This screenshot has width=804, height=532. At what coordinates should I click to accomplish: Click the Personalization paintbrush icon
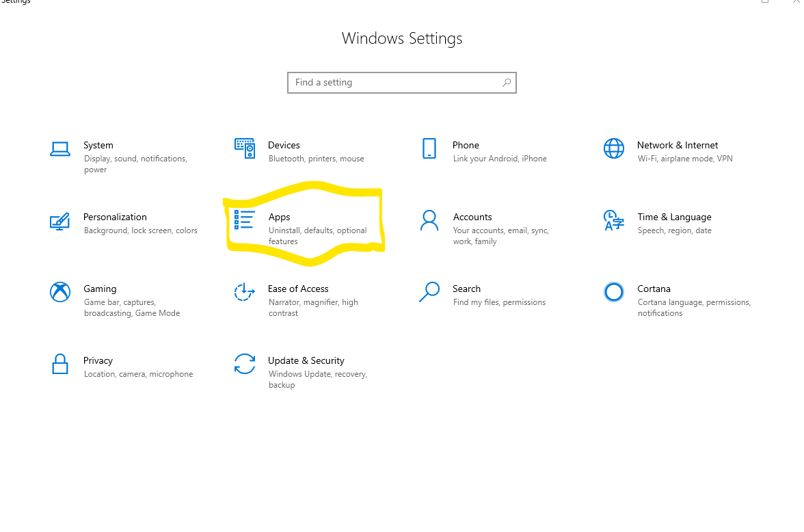[x=60, y=221]
